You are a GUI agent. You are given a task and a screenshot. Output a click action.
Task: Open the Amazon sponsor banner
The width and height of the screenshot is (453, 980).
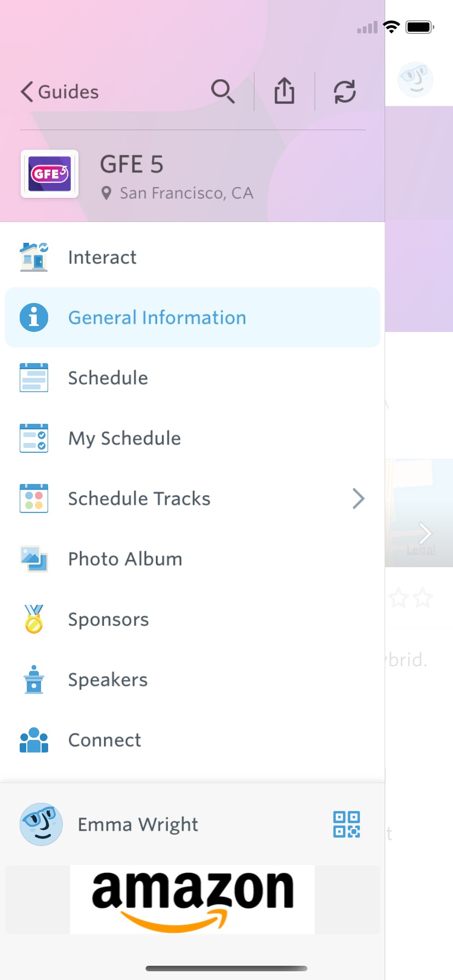[x=192, y=900]
